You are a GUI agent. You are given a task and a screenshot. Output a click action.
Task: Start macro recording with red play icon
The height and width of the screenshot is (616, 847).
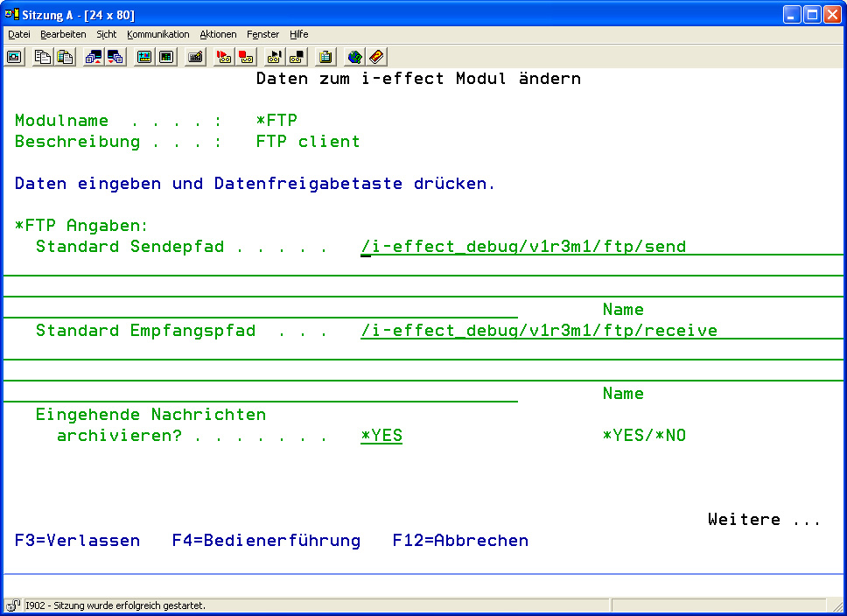pyautogui.click(x=223, y=57)
